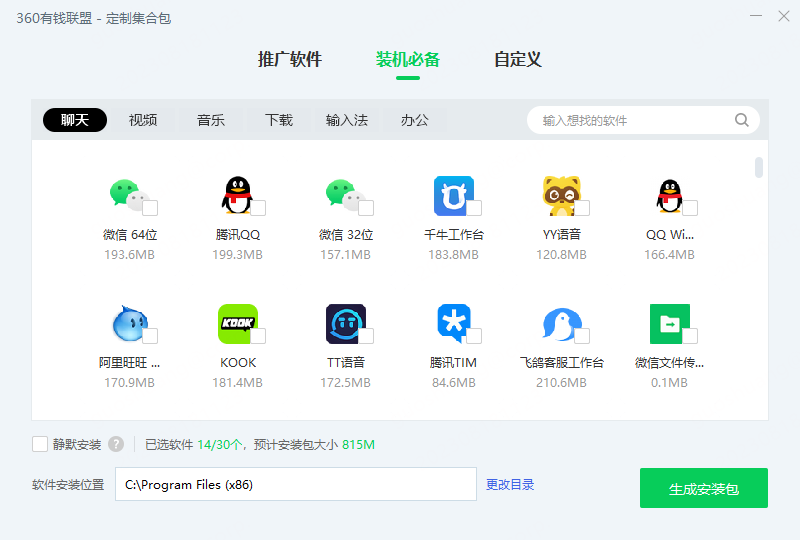Screen dimensions: 800x540
Task: Open the silent install help question mark
Action: tap(116, 445)
